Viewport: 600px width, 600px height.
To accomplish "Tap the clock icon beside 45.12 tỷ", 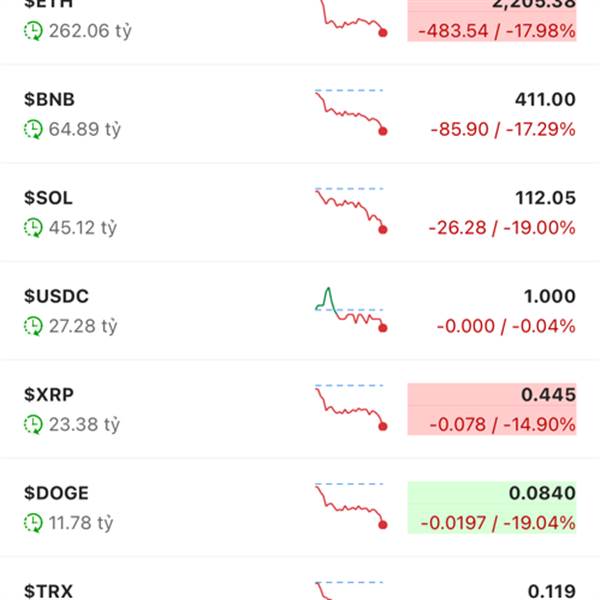I will [33, 228].
